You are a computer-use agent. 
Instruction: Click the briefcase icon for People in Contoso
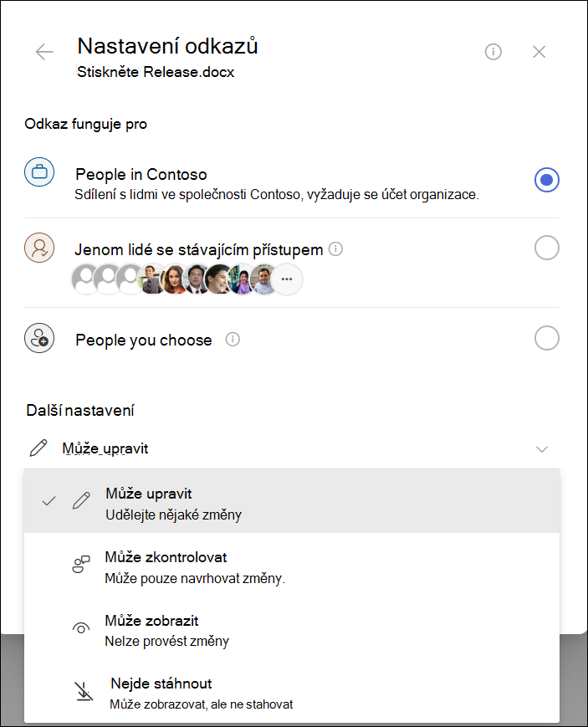(x=39, y=172)
